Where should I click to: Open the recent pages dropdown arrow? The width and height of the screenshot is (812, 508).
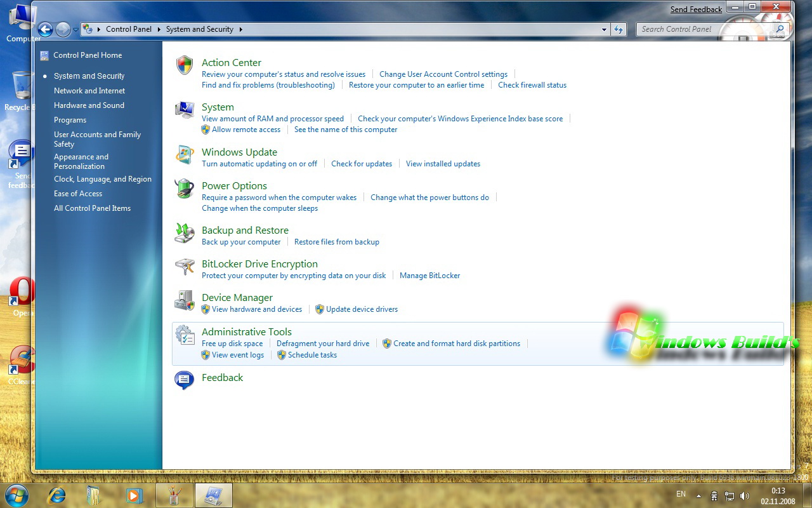click(75, 29)
